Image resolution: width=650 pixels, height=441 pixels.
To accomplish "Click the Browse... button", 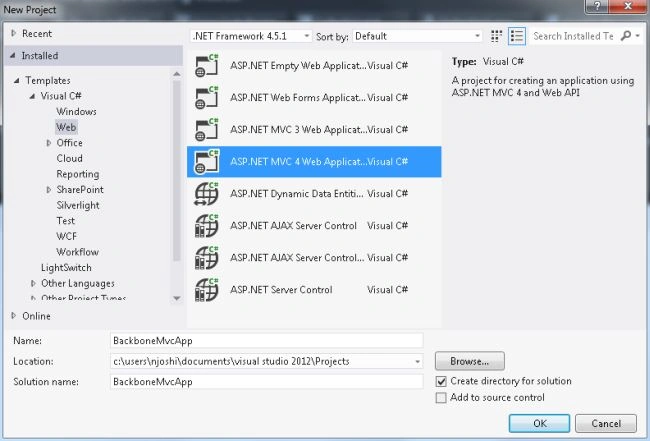I will click(470, 361).
